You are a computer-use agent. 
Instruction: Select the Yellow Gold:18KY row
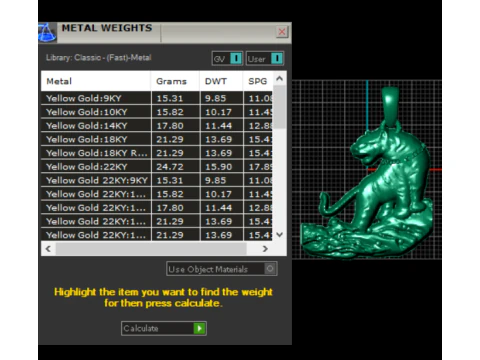click(x=157, y=139)
